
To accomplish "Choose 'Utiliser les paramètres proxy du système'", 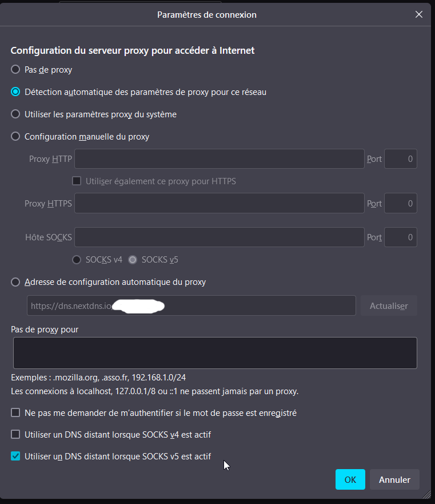I will click(x=15, y=114).
